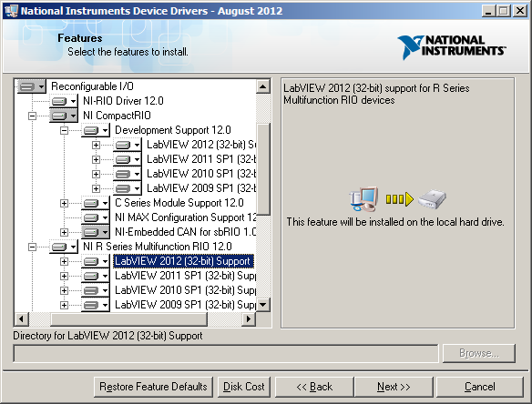Screen dimensions: 532x404
Task: Select highlighted LabVIEW 2012 (32-bit) Support row
Action: pyautogui.click(x=183, y=261)
